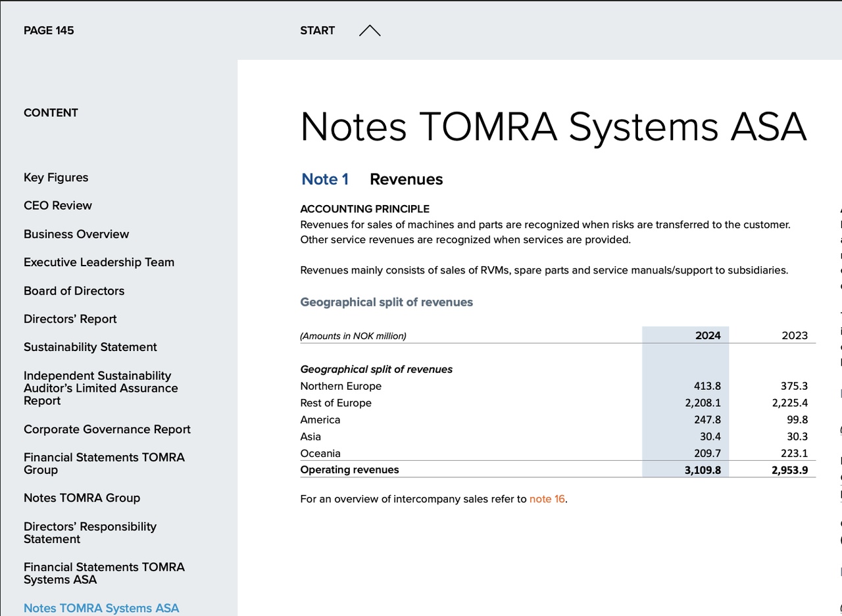Screen dimensions: 842x616
Task: Click the Asia row label
Action: click(310, 437)
